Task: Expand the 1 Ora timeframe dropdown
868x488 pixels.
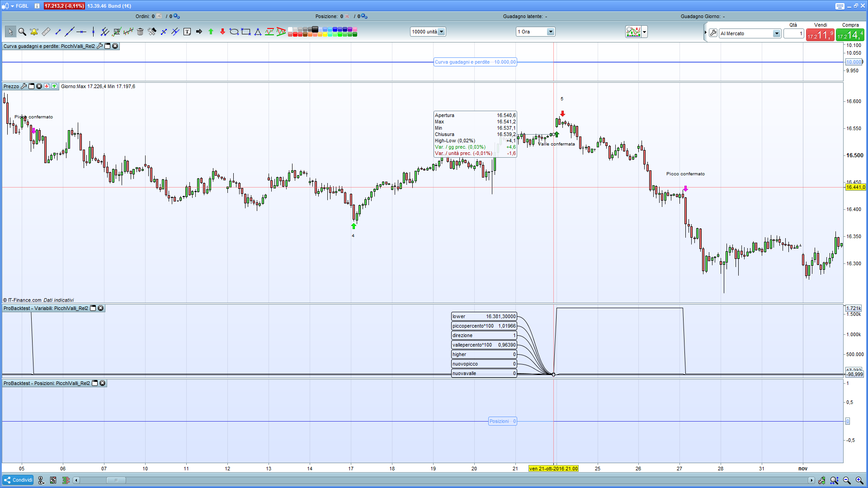Action: point(550,32)
